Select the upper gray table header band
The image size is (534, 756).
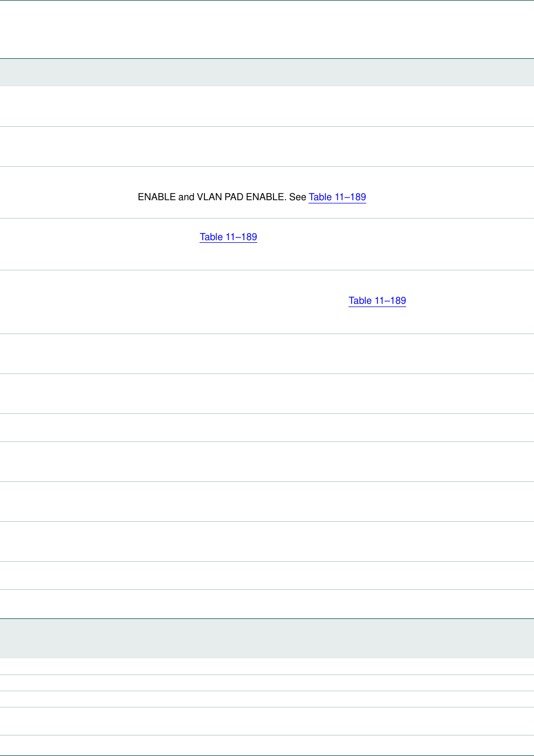[x=267, y=72]
